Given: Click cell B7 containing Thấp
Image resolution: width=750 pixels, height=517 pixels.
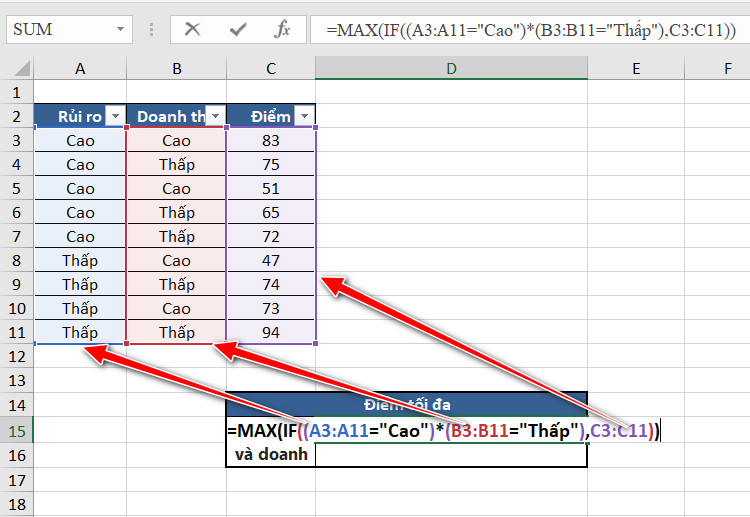Looking at the screenshot, I should [176, 236].
